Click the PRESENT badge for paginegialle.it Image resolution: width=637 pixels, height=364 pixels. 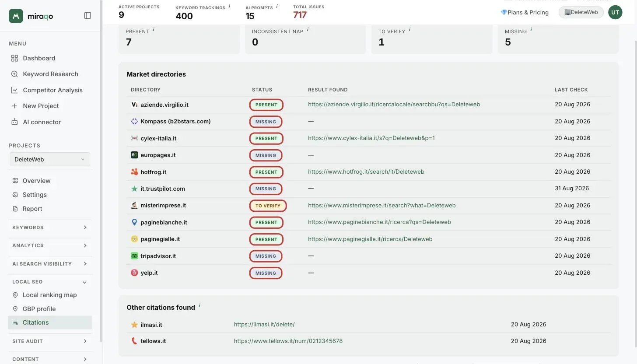(266, 239)
